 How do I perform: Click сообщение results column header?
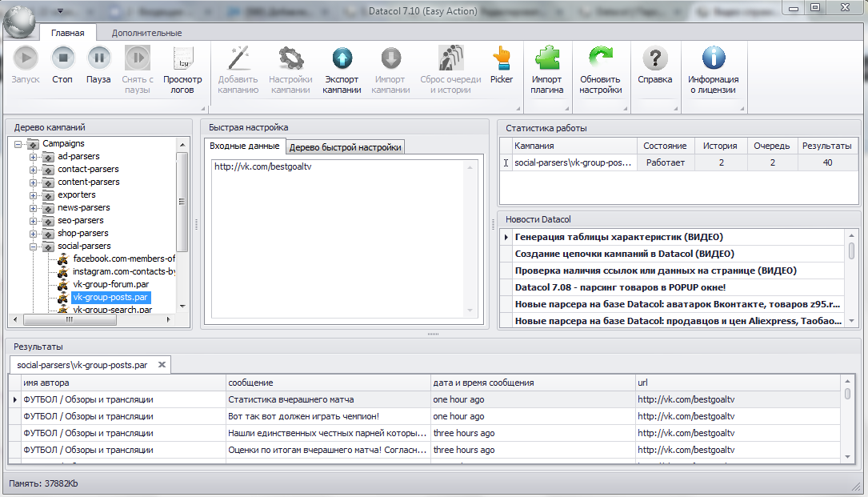point(328,383)
